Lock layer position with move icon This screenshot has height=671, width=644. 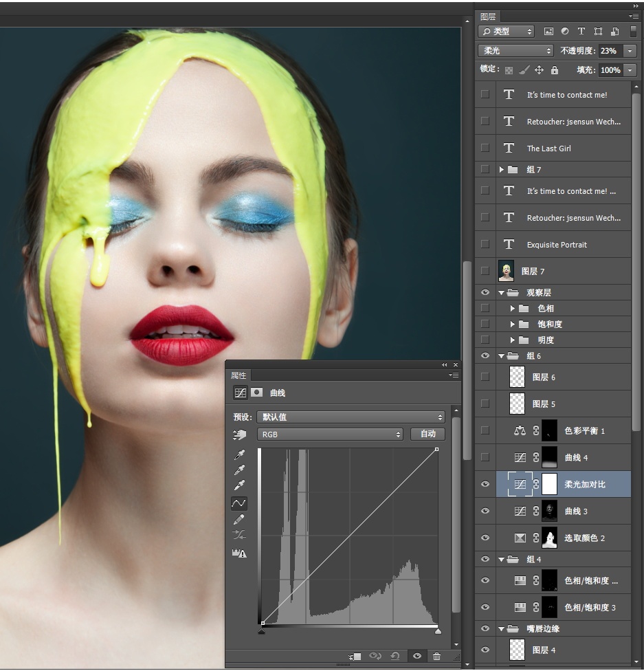tap(539, 70)
